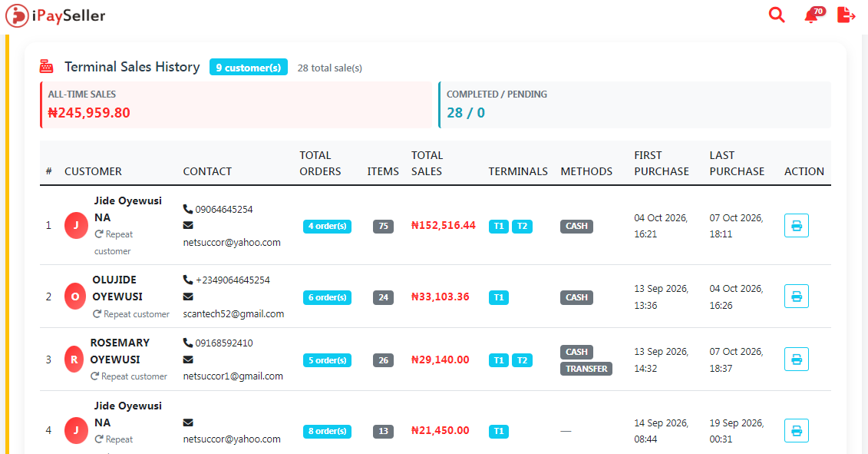Select the red J avatar in row 1
This screenshot has height=454, width=868.
click(77, 226)
